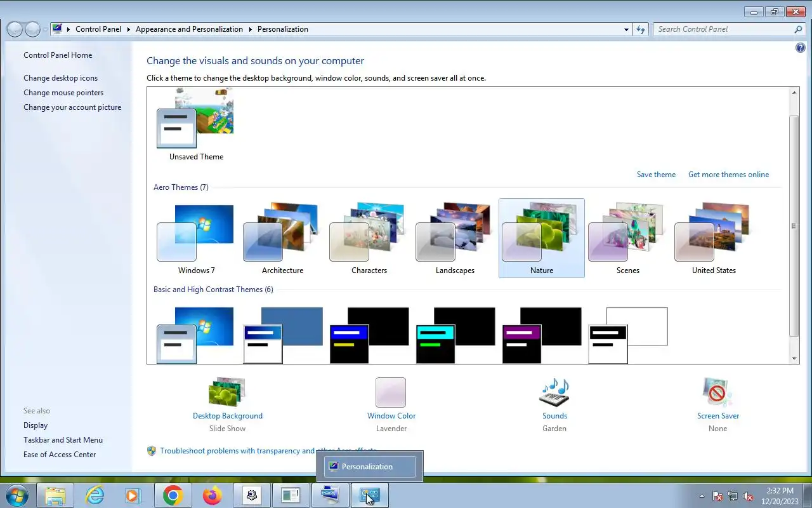This screenshot has width=812, height=508.
Task: Open Taskbar and Start Menu link
Action: click(63, 440)
